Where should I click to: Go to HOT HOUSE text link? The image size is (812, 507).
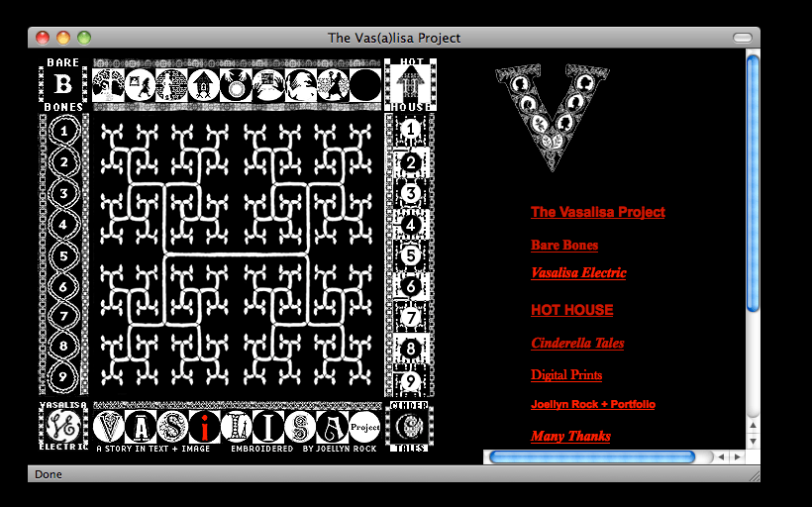tap(571, 310)
